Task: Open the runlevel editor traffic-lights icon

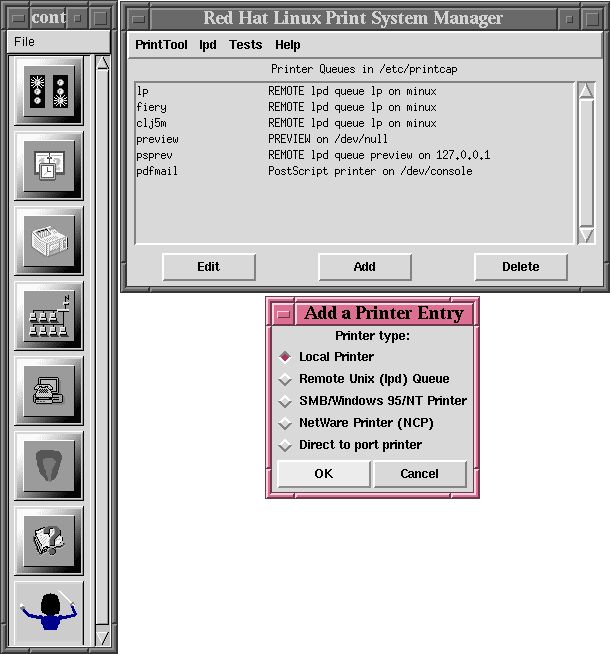Action: [49, 91]
